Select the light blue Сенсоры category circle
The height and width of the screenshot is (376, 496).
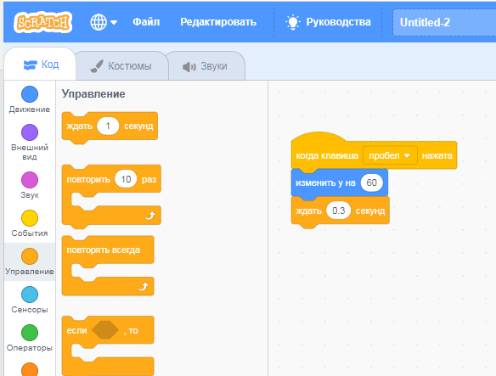click(x=29, y=295)
